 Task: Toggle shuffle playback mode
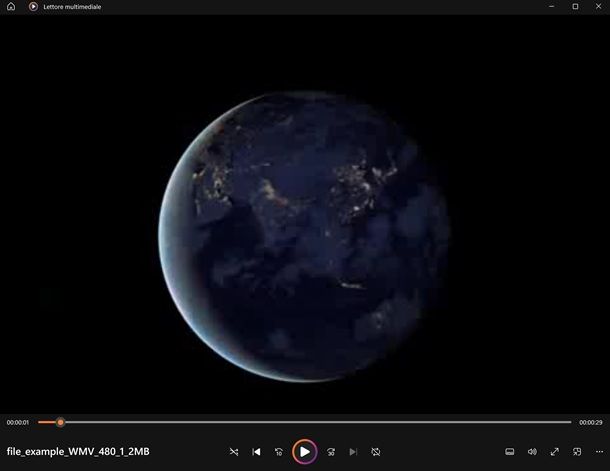tap(234, 452)
